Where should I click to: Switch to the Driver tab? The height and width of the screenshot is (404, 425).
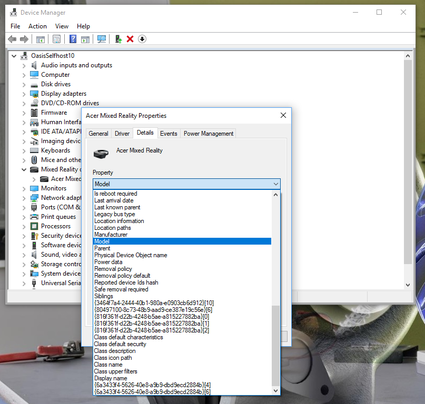pos(122,133)
